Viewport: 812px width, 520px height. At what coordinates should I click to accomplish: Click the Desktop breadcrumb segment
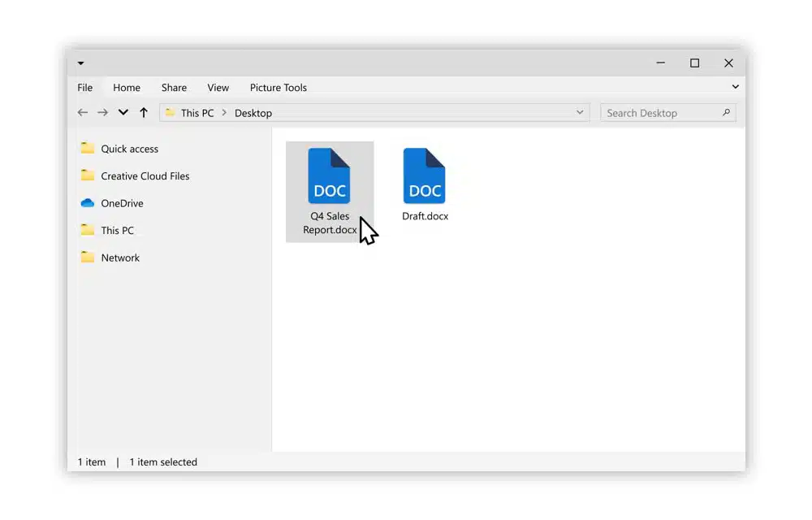[x=253, y=113]
